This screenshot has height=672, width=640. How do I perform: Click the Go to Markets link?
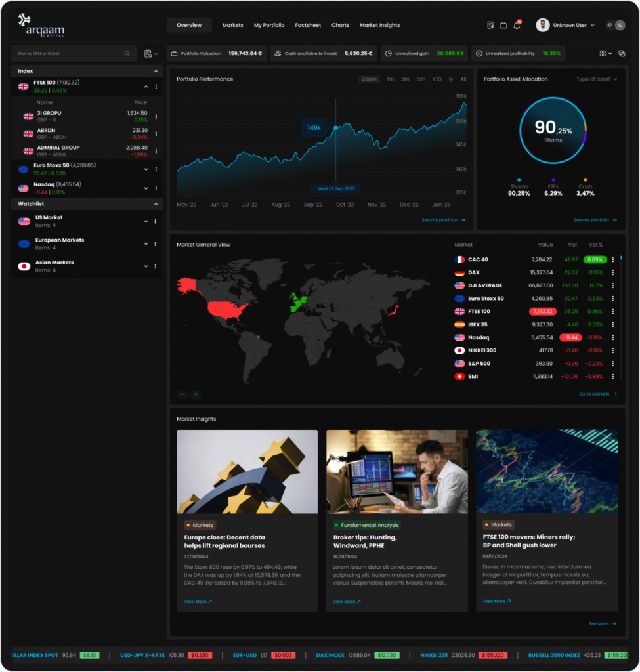pos(597,394)
